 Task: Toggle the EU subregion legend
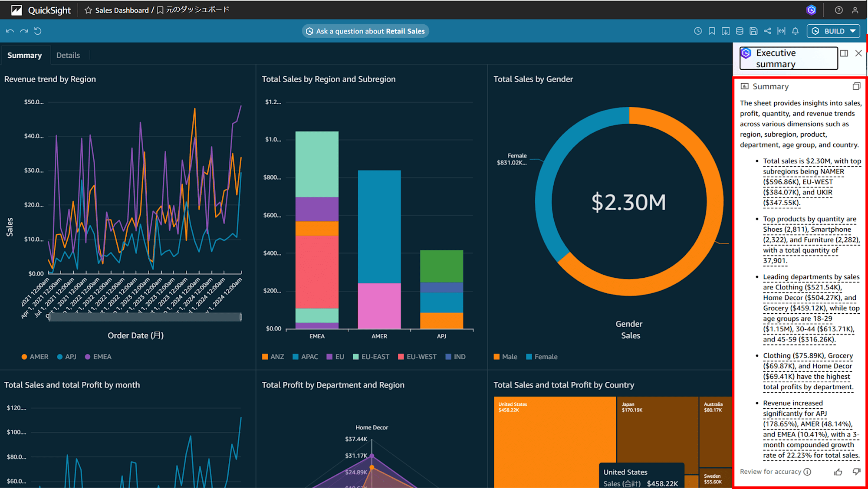[335, 357]
